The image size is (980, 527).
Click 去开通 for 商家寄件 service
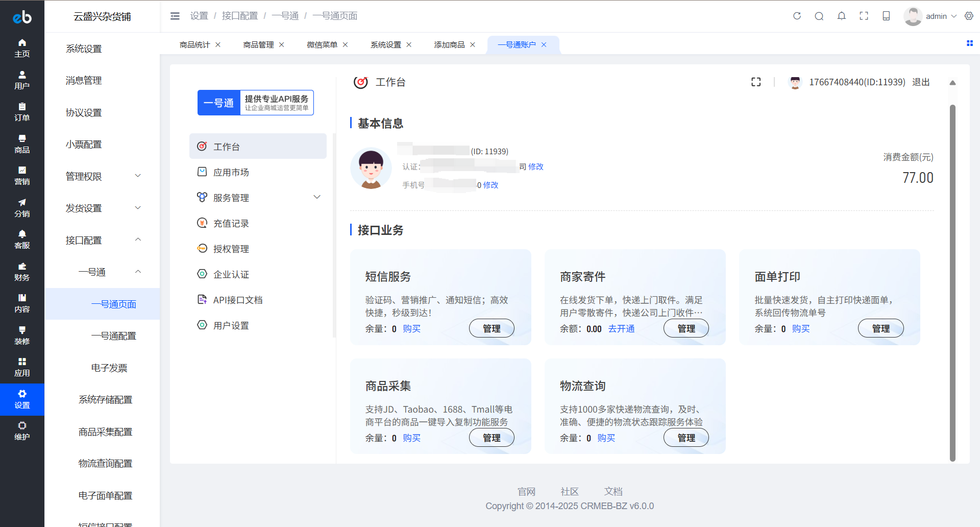[x=621, y=328]
